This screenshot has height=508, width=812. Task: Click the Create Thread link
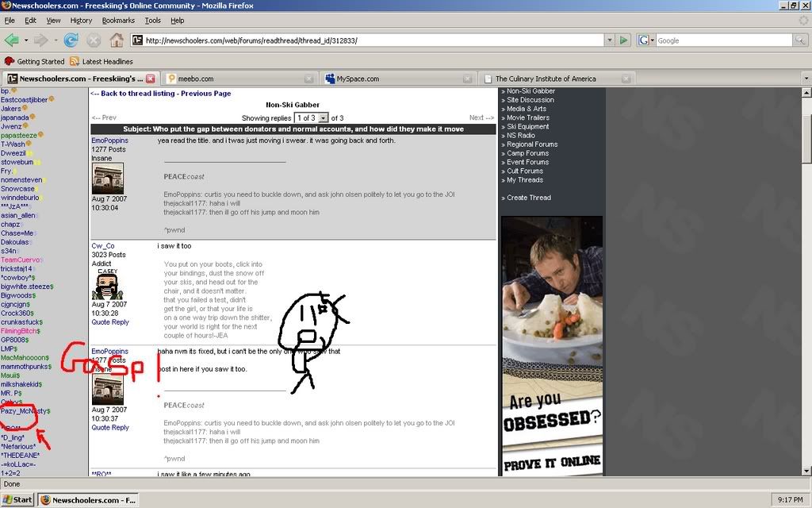(528, 198)
